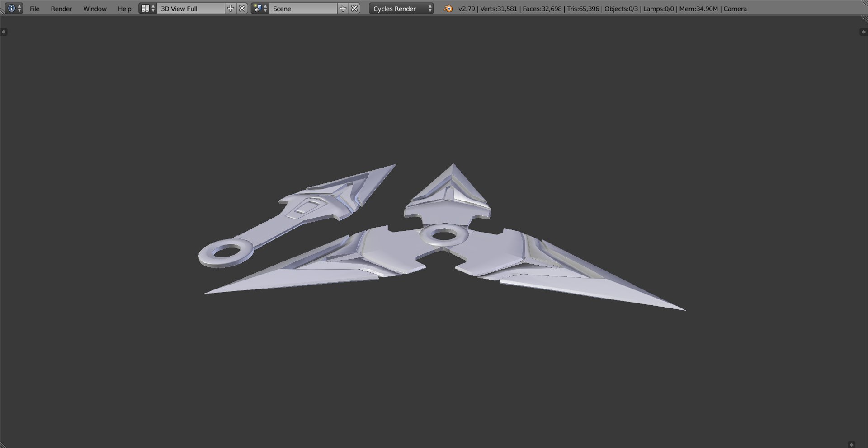Screen dimensions: 868x448
Task: Click the 'Scene' name field
Action: 303,9
